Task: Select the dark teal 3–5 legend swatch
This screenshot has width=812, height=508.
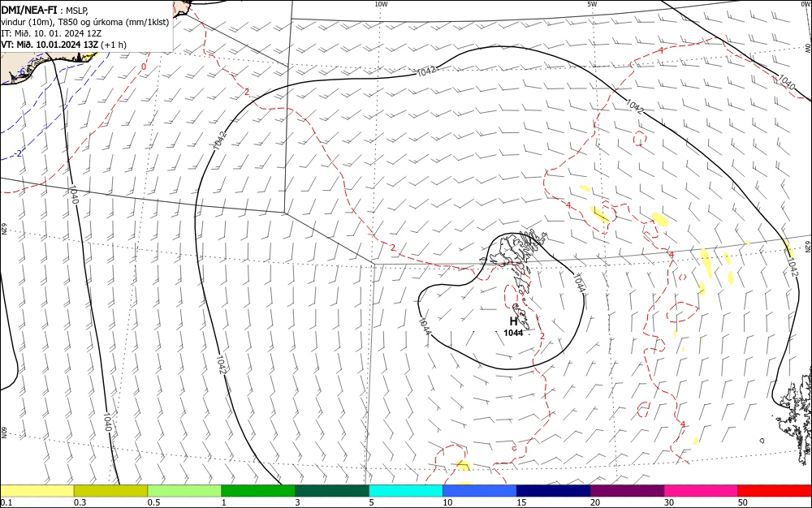Action: 332,491
